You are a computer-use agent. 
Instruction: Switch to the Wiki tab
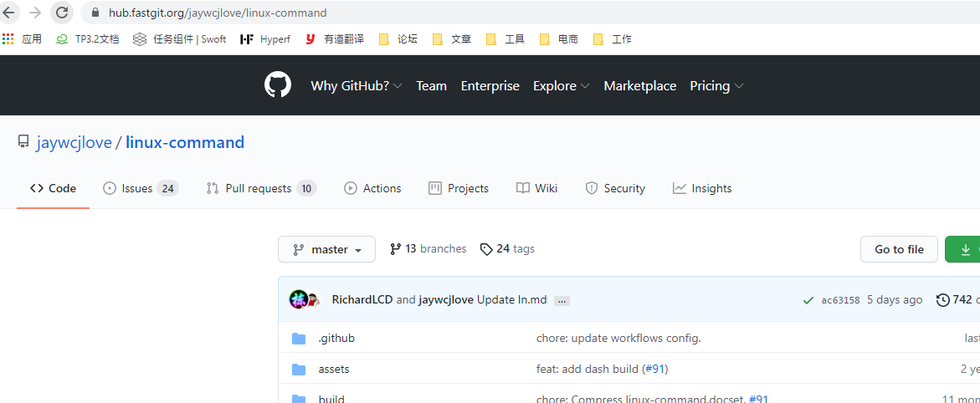pyautogui.click(x=536, y=188)
